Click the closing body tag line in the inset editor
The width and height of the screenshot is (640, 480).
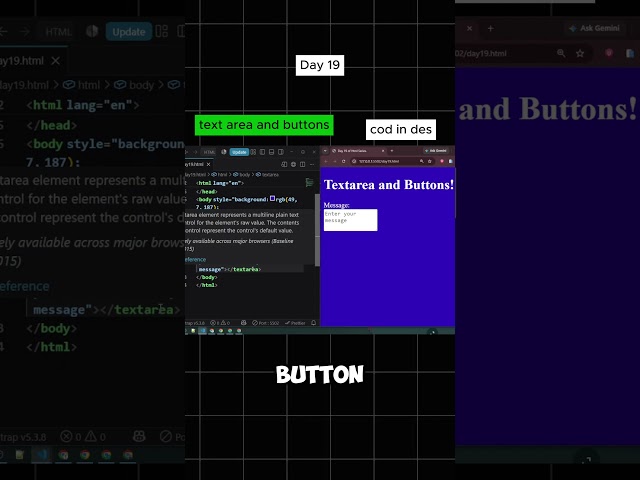tap(207, 277)
